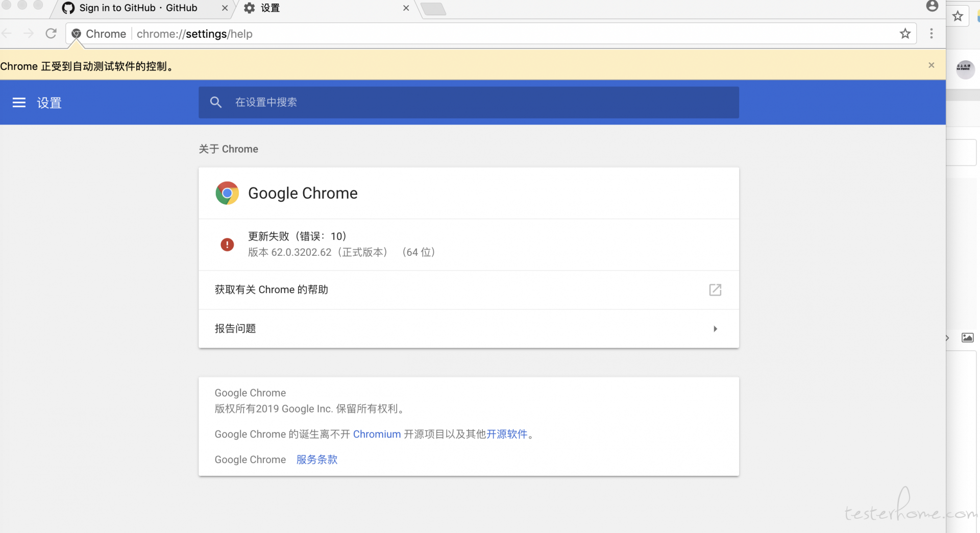Bookmark this page with the address-bar star

coord(905,34)
